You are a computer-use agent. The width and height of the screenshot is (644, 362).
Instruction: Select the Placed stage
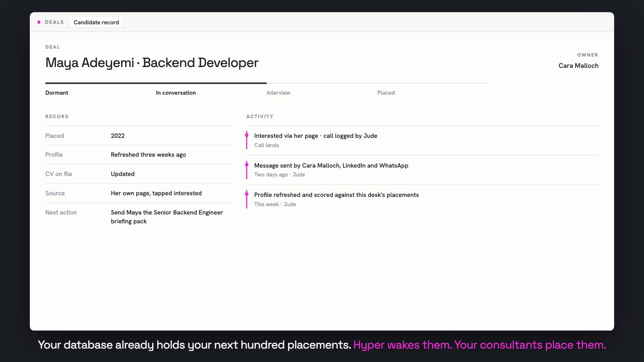pyautogui.click(x=386, y=93)
